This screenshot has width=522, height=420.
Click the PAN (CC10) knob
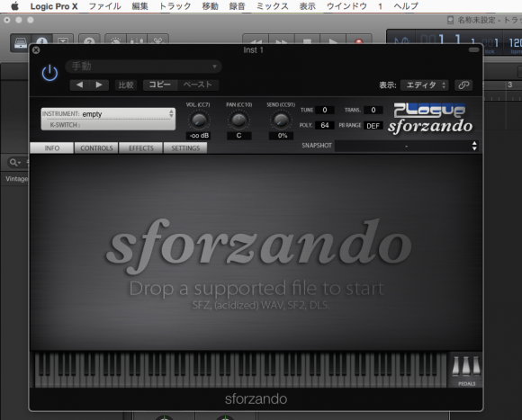click(x=238, y=121)
